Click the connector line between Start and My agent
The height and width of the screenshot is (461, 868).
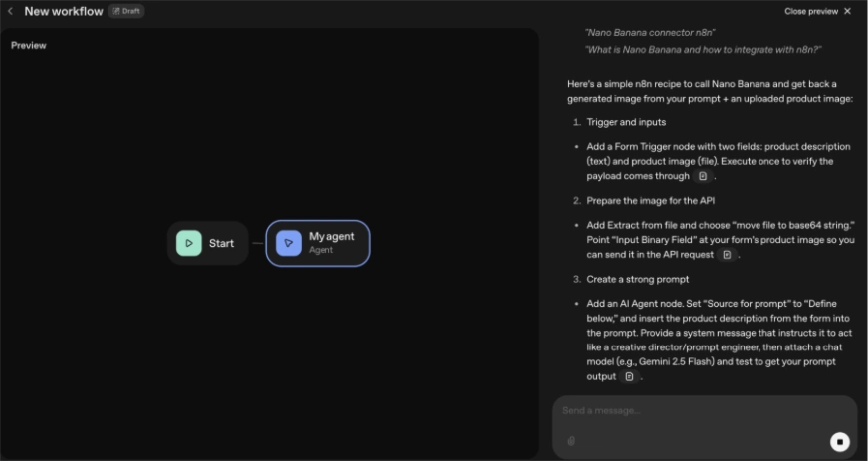[257, 243]
